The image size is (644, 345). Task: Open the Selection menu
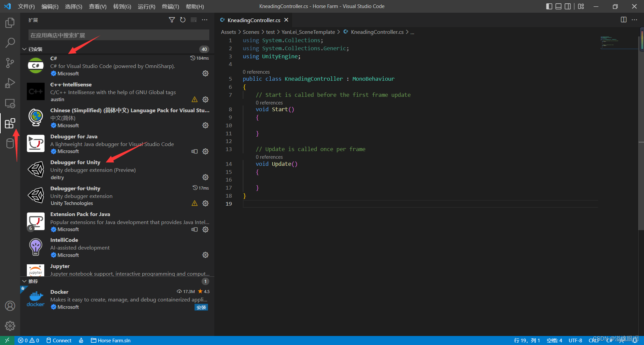[73, 6]
